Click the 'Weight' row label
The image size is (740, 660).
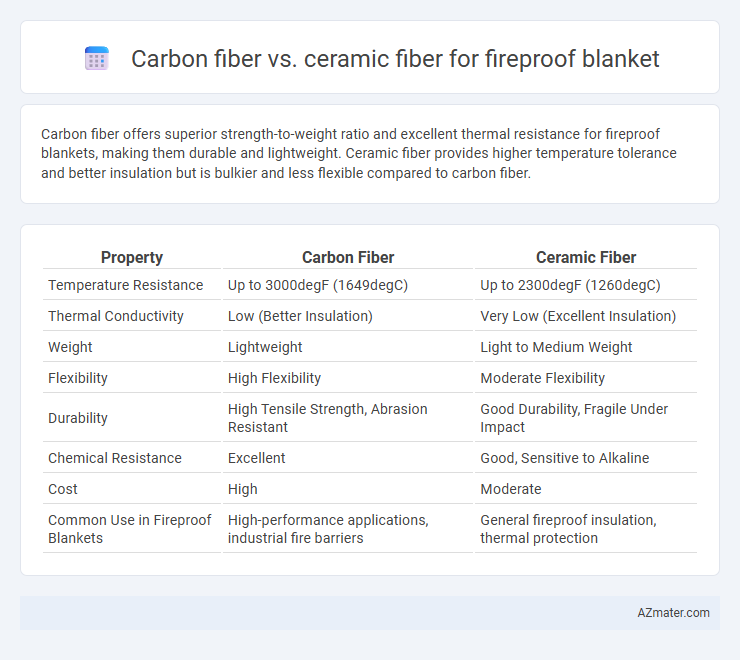coord(70,347)
